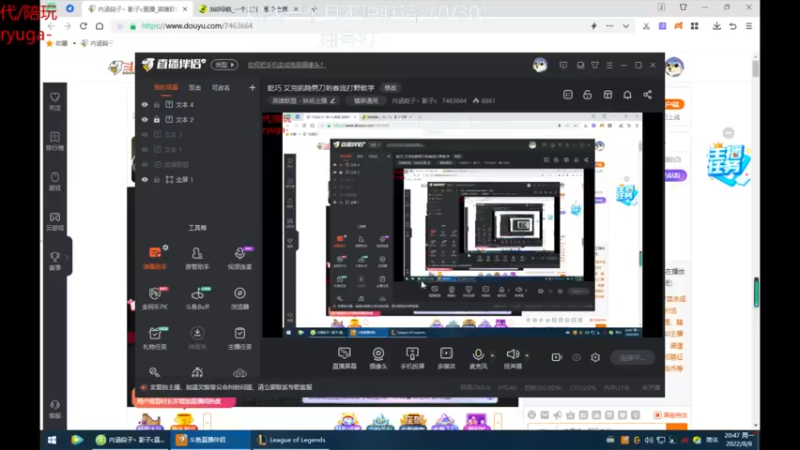
Task: Open the 弹幕助手 danmaku assistant tool
Action: pos(155,258)
